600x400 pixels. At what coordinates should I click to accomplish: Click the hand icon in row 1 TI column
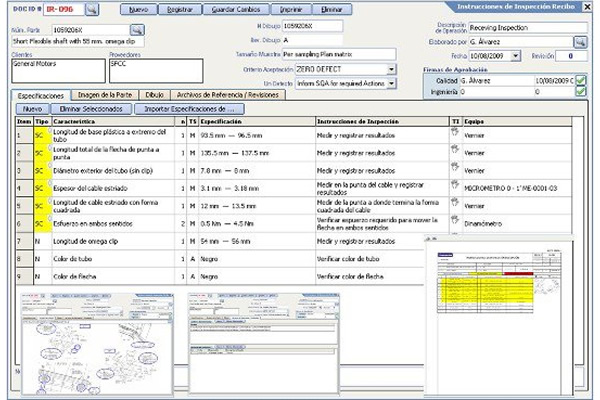(x=455, y=132)
